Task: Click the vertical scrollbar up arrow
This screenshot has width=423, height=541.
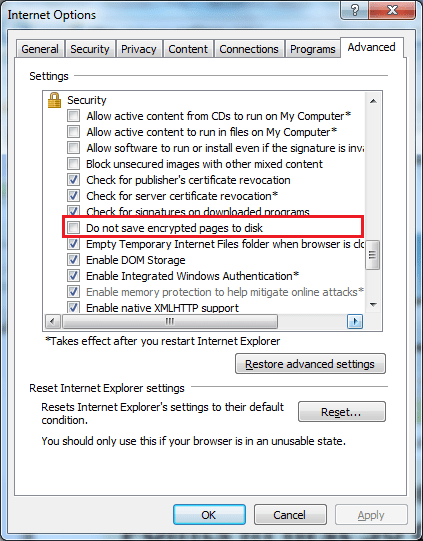Action: 373,101
